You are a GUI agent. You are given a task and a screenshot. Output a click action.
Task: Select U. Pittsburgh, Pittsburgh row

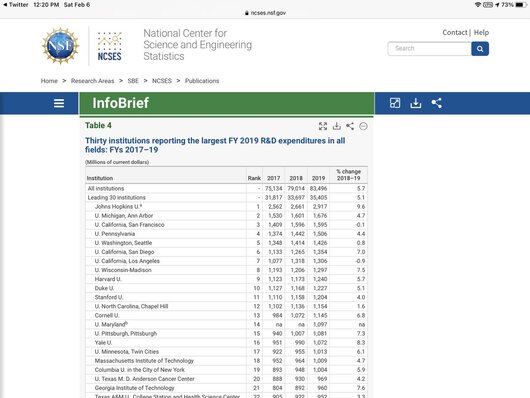[x=226, y=334]
